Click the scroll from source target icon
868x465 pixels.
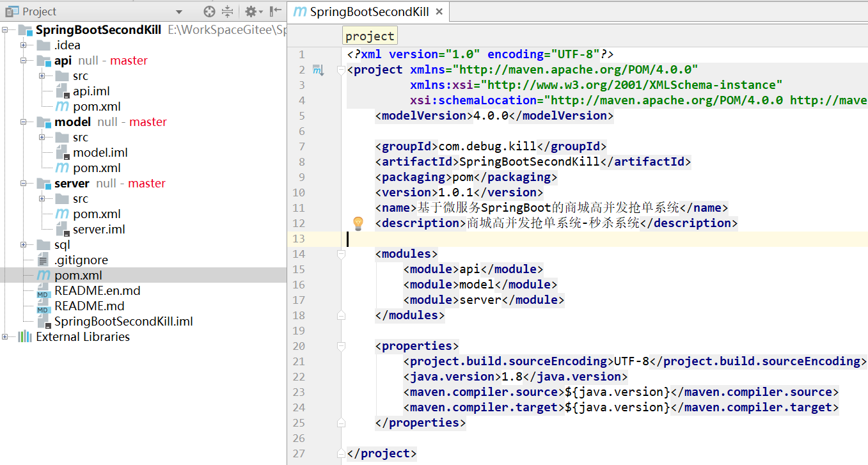209,12
